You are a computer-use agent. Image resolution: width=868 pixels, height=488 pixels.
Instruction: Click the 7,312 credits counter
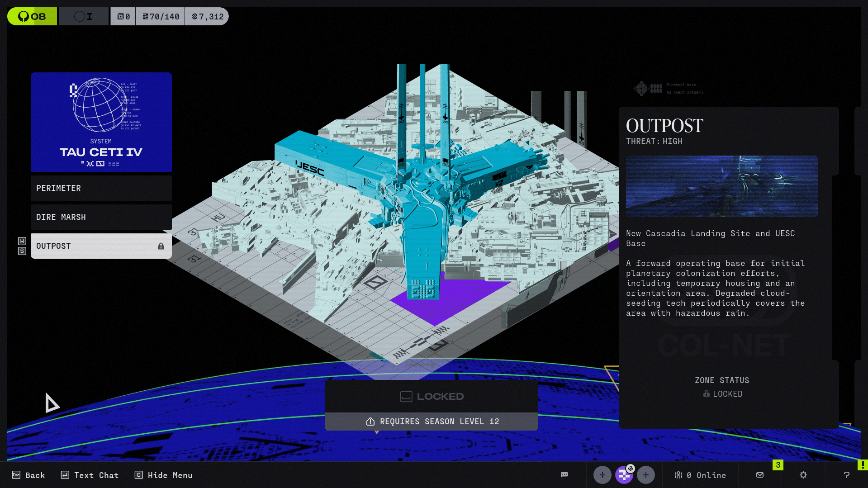click(207, 17)
